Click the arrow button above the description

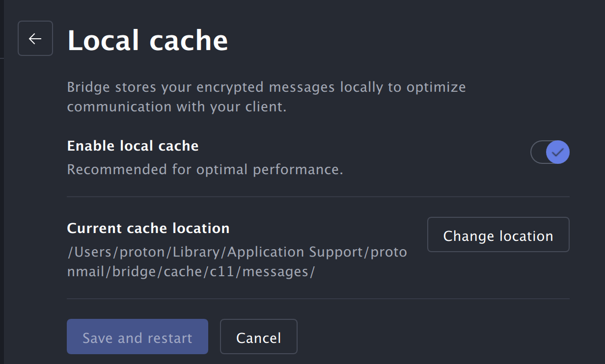(x=35, y=38)
